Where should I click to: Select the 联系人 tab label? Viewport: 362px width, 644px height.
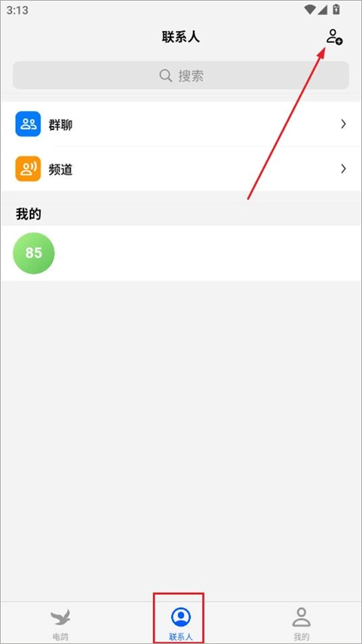(180, 636)
